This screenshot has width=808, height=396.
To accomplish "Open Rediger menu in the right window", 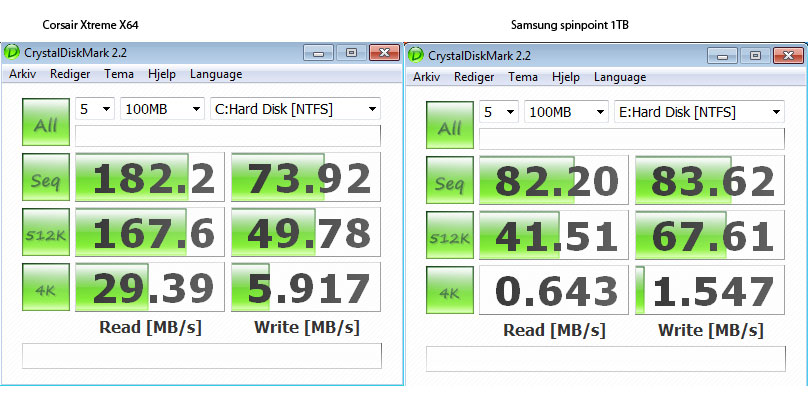I will pyautogui.click(x=474, y=77).
